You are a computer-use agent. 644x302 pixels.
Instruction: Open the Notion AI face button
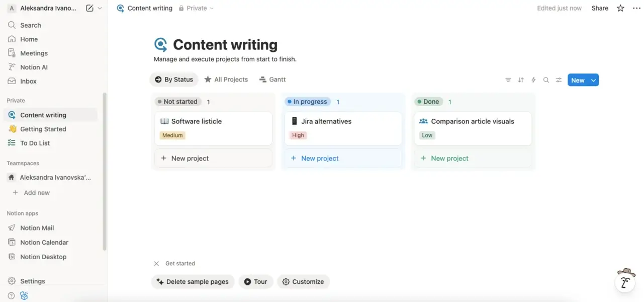(626, 281)
